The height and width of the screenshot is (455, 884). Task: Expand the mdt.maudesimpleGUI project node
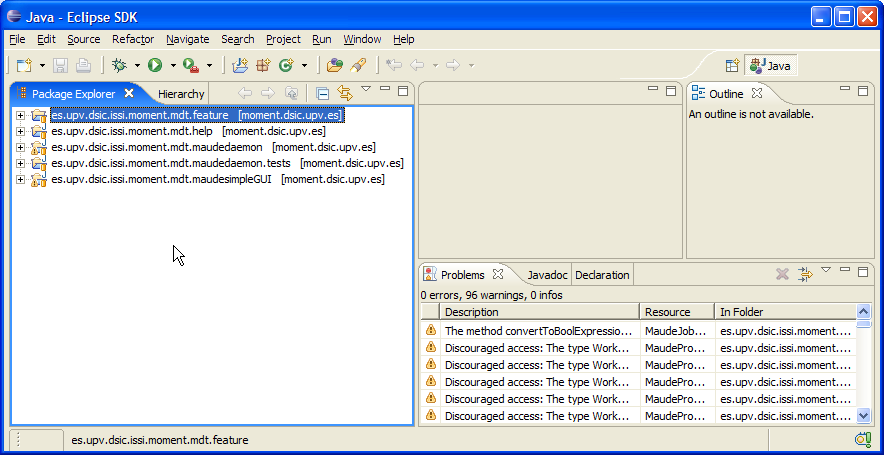pos(21,180)
